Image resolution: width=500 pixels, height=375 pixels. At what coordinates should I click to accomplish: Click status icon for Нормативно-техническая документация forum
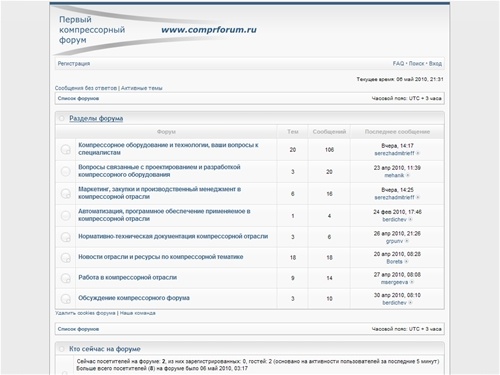66,237
